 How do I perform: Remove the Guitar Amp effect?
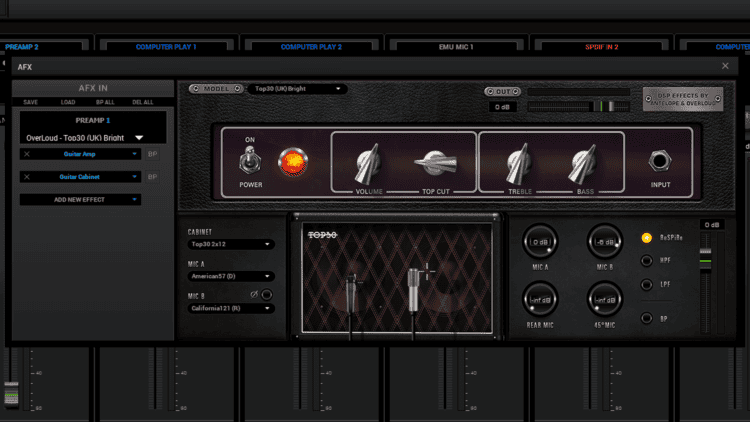(27, 154)
